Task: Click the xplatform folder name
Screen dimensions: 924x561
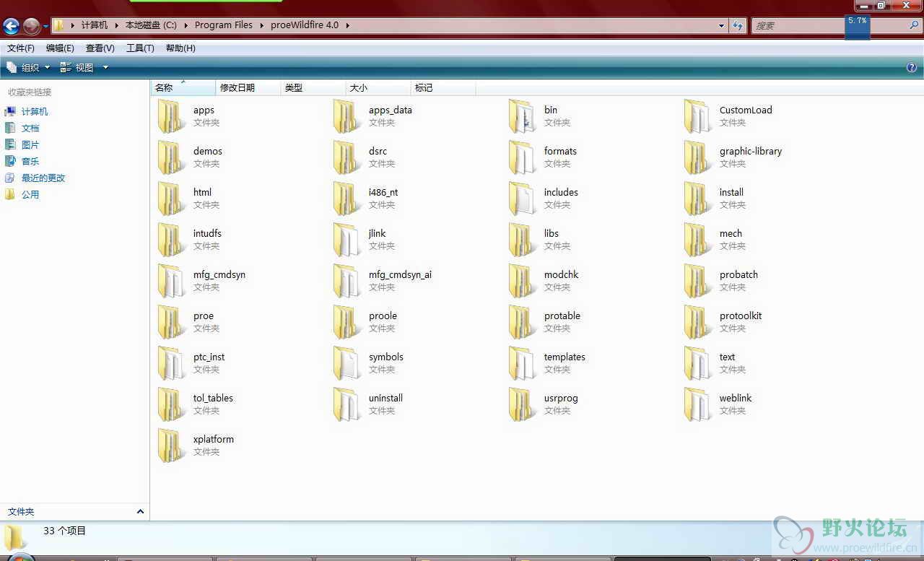Action: point(214,440)
